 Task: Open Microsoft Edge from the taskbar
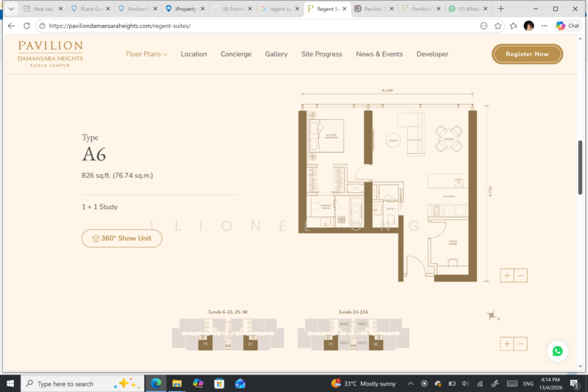[156, 383]
